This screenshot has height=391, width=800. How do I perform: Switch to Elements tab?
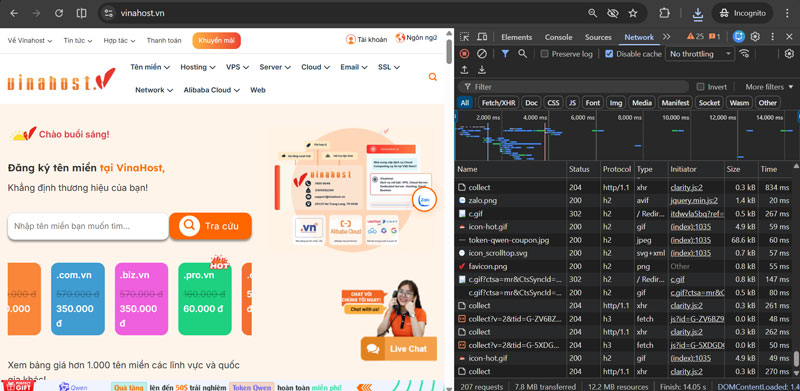(516, 37)
